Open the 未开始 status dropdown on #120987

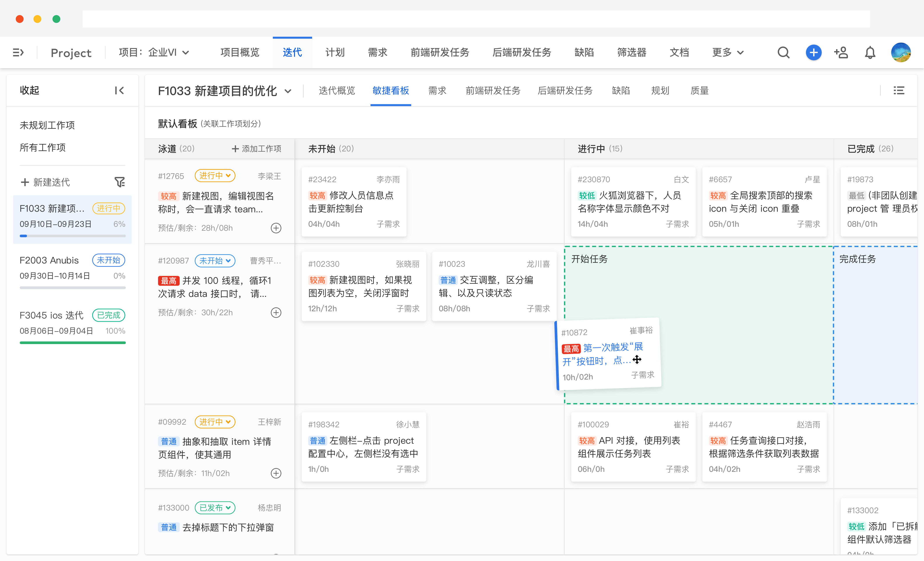click(x=215, y=260)
